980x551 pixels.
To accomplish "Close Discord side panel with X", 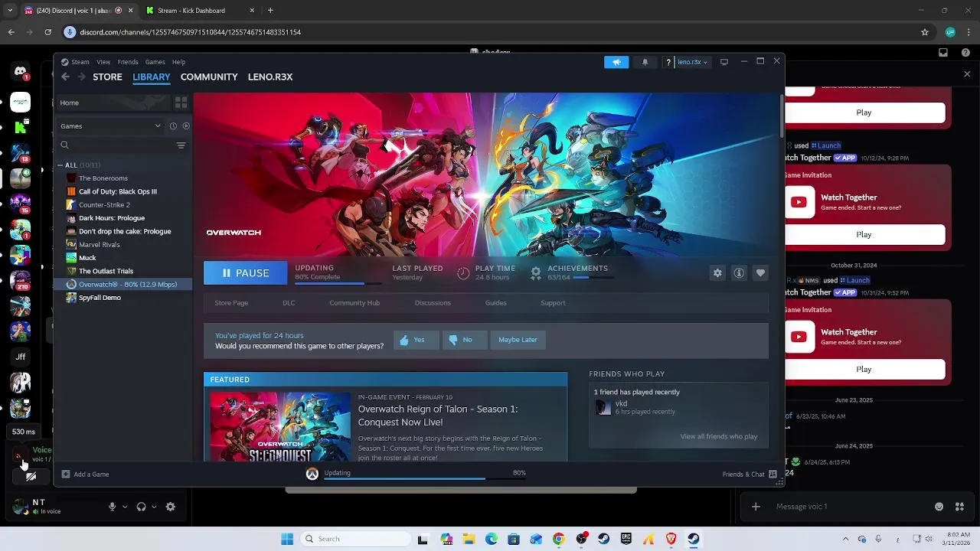I will point(967,74).
